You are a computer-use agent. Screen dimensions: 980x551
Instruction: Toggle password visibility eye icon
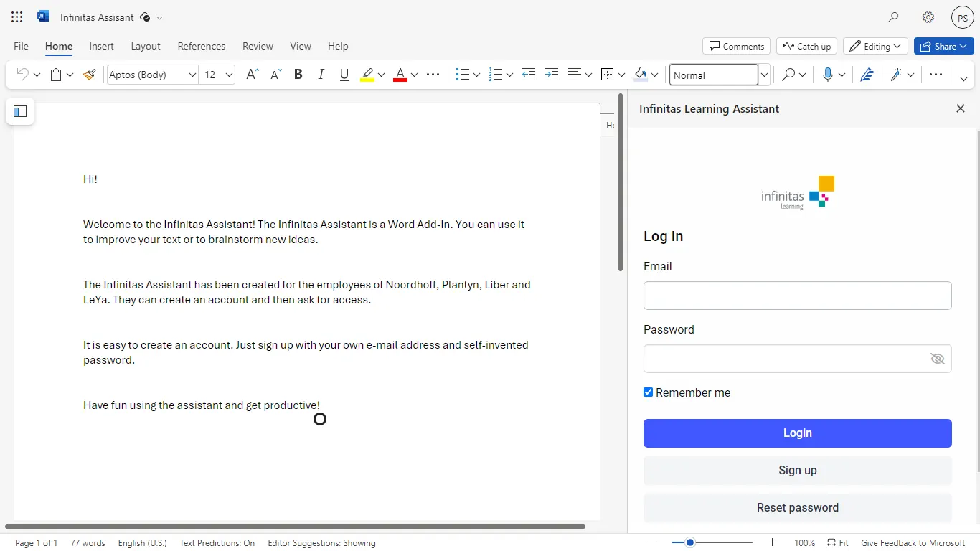(x=937, y=359)
